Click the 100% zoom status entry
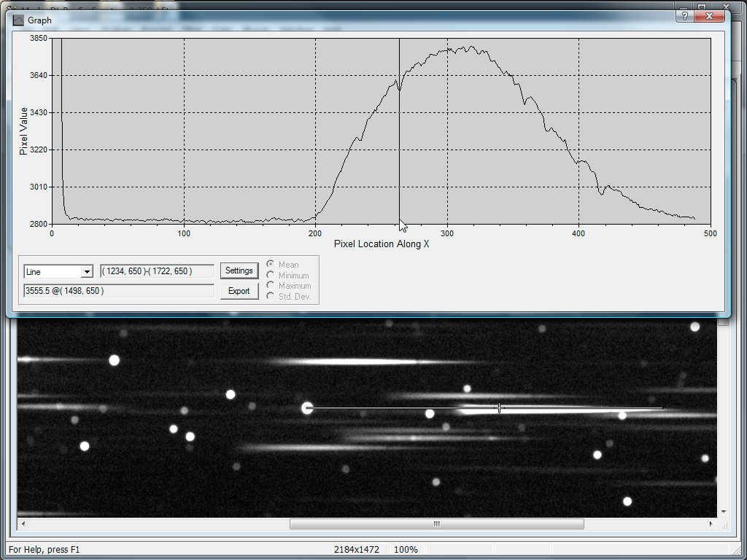 tap(406, 550)
